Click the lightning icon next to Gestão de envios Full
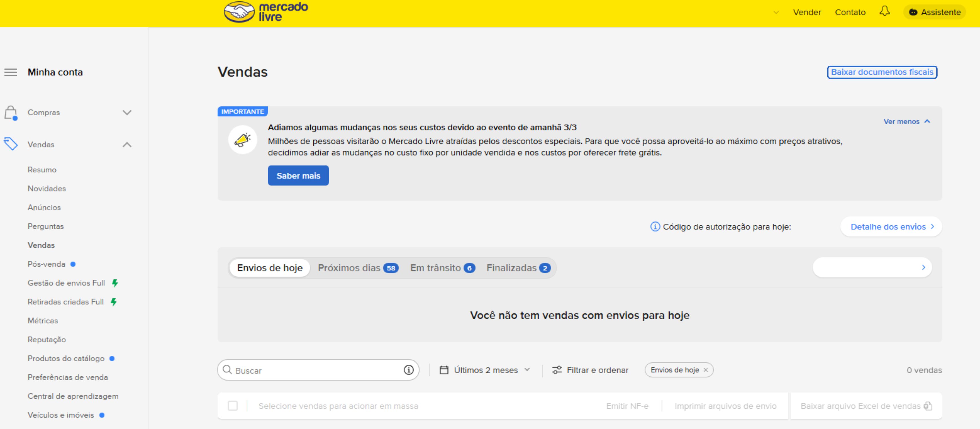The image size is (980, 429). (115, 283)
